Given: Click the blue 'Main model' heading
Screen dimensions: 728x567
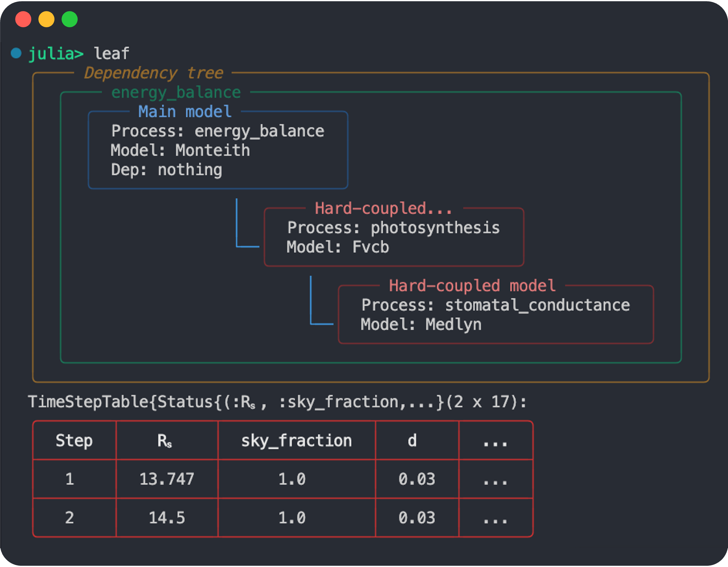Looking at the screenshot, I should click(185, 112).
